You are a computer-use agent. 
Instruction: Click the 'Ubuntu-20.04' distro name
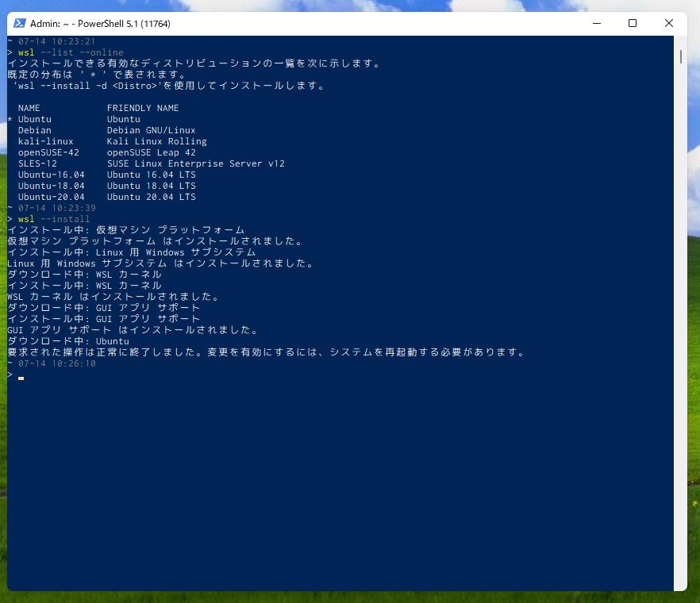(x=52, y=197)
